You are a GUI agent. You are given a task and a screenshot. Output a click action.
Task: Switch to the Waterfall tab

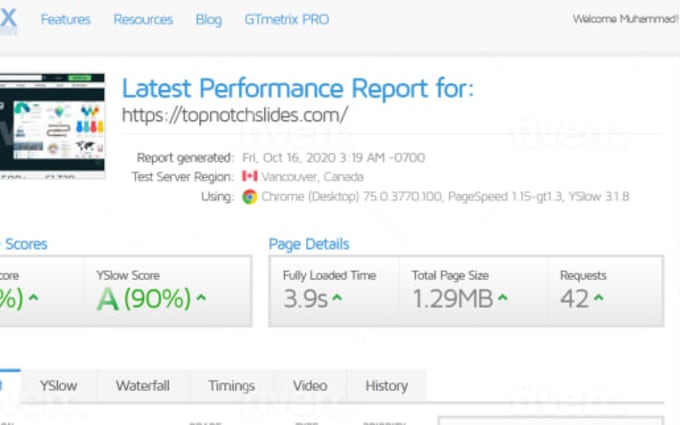tap(143, 386)
